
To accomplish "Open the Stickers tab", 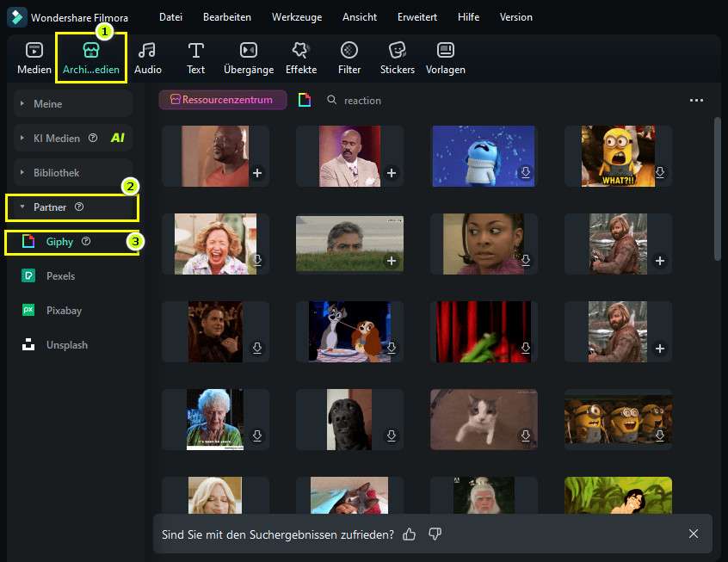I will (398, 58).
